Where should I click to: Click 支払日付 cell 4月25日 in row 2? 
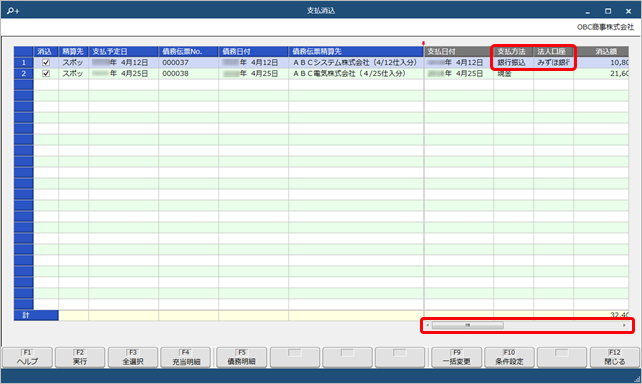click(459, 74)
